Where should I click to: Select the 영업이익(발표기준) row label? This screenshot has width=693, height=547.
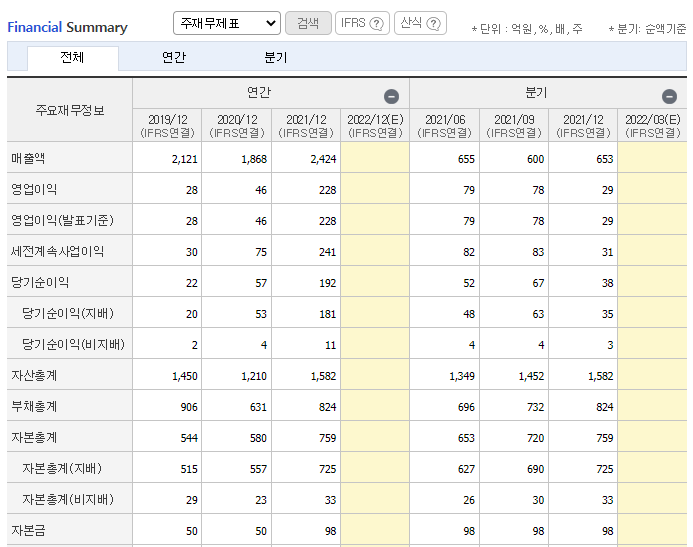(62, 220)
